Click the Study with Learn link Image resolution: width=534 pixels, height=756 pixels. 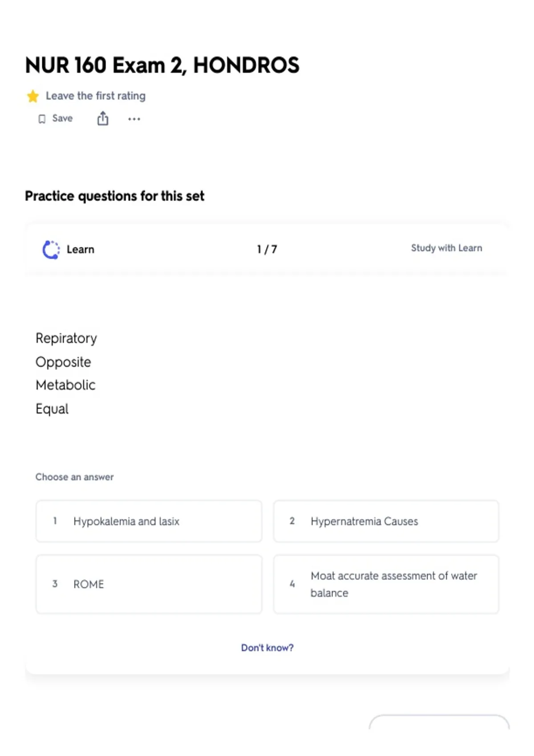pos(446,248)
